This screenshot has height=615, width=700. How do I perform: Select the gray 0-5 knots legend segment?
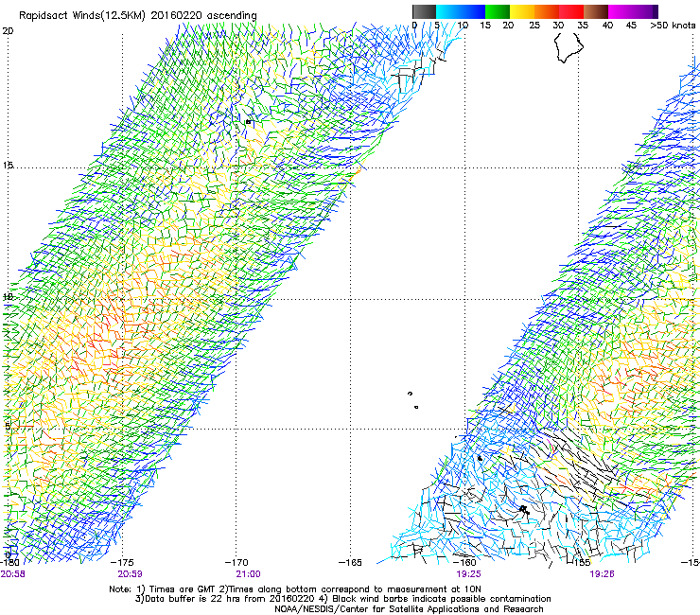(x=424, y=11)
